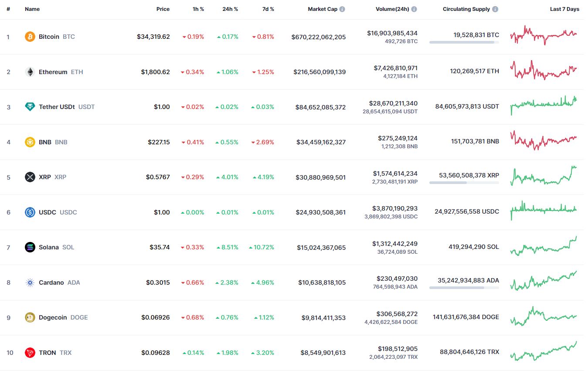
Task: Sort by the # rank column
Action: [x=8, y=9]
